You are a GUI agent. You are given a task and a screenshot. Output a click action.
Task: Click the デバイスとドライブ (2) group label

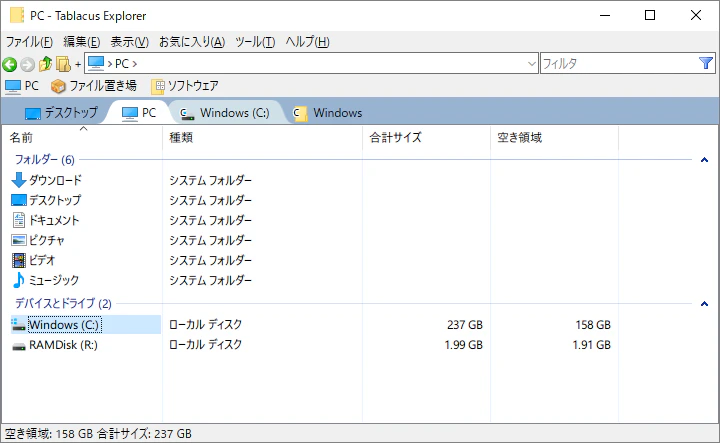(63, 303)
